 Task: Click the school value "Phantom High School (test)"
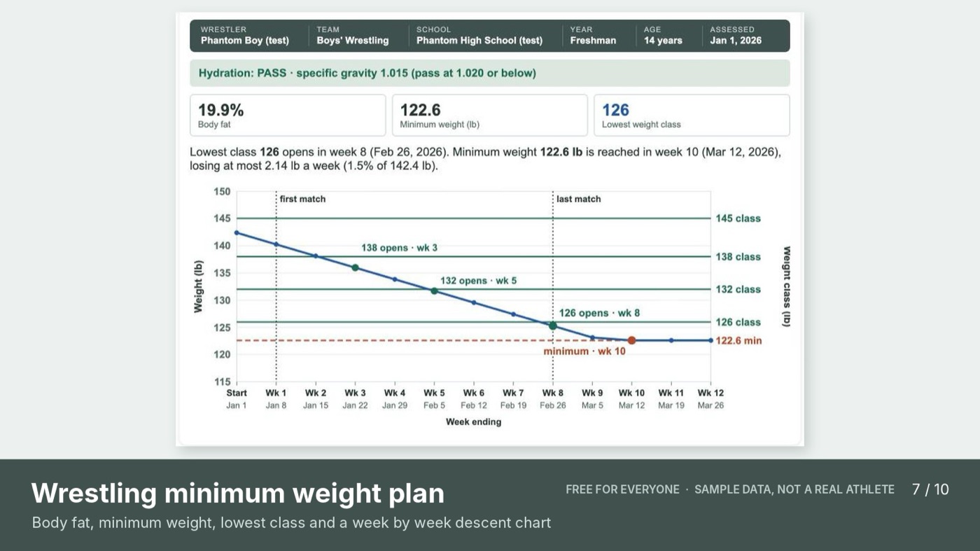(479, 41)
